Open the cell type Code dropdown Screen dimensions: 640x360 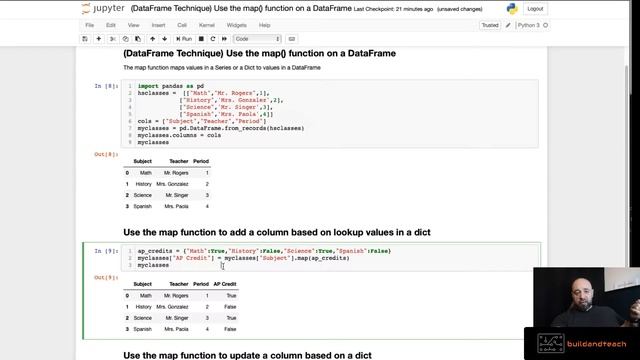pyautogui.click(x=257, y=39)
